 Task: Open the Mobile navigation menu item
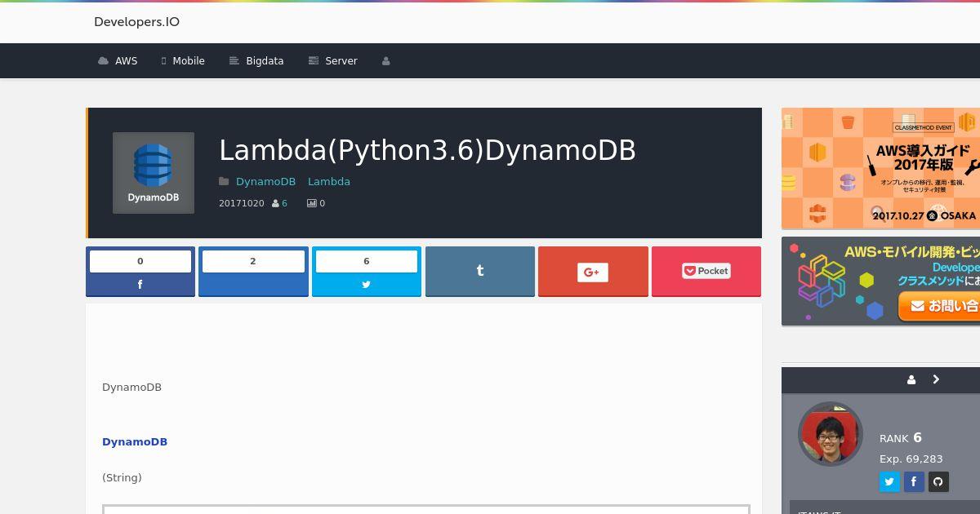(x=183, y=61)
